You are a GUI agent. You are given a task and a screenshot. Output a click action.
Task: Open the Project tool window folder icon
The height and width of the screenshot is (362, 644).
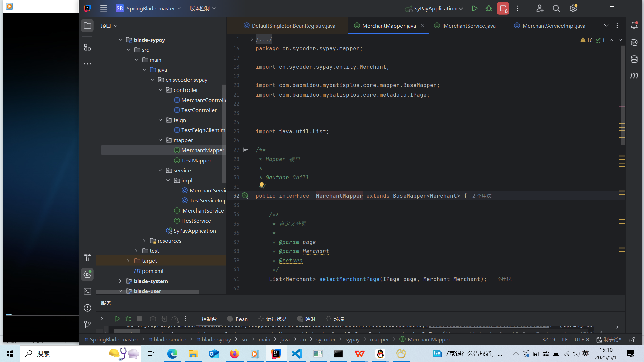[x=87, y=26]
